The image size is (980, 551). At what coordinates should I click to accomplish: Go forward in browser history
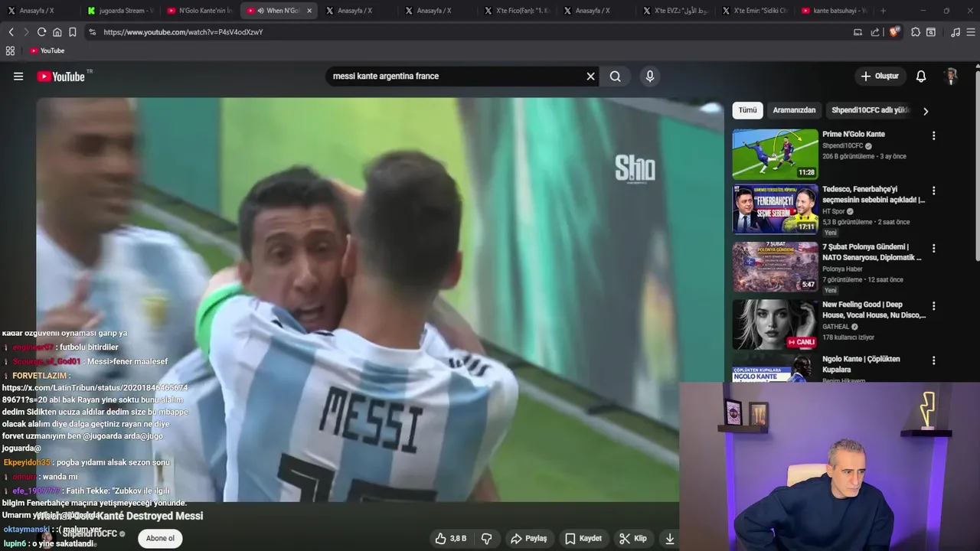coord(26,32)
